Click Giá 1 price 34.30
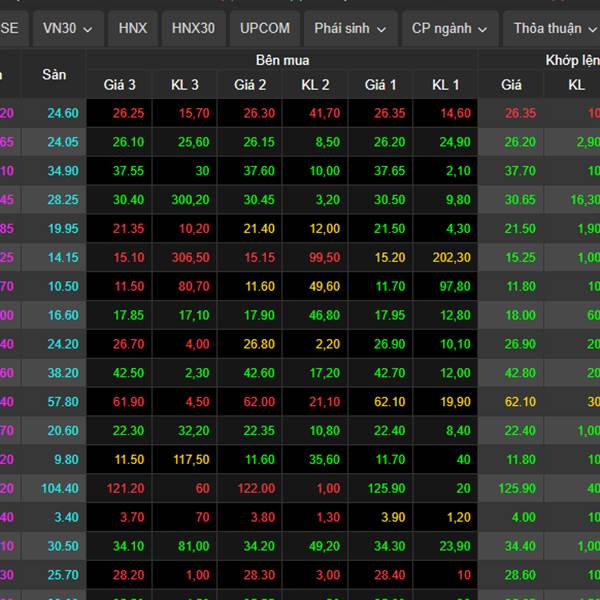This screenshot has width=600, height=600. tap(390, 546)
